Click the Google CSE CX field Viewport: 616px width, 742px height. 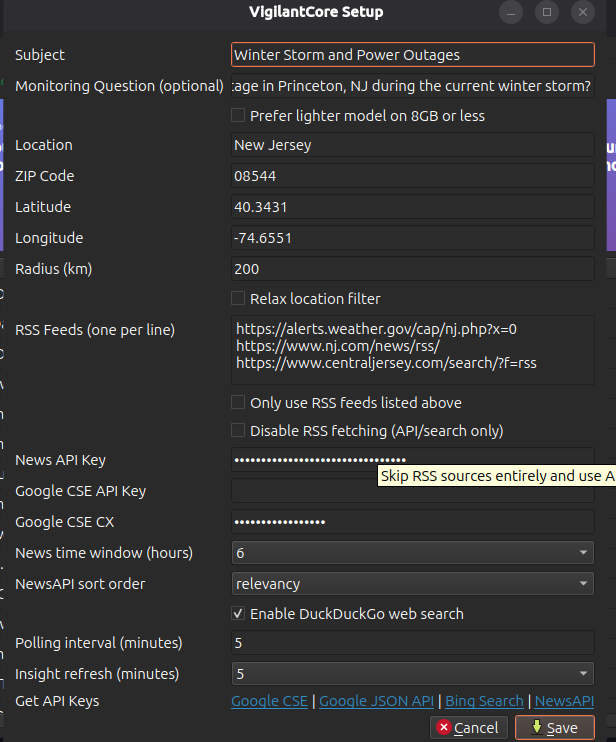(413, 522)
